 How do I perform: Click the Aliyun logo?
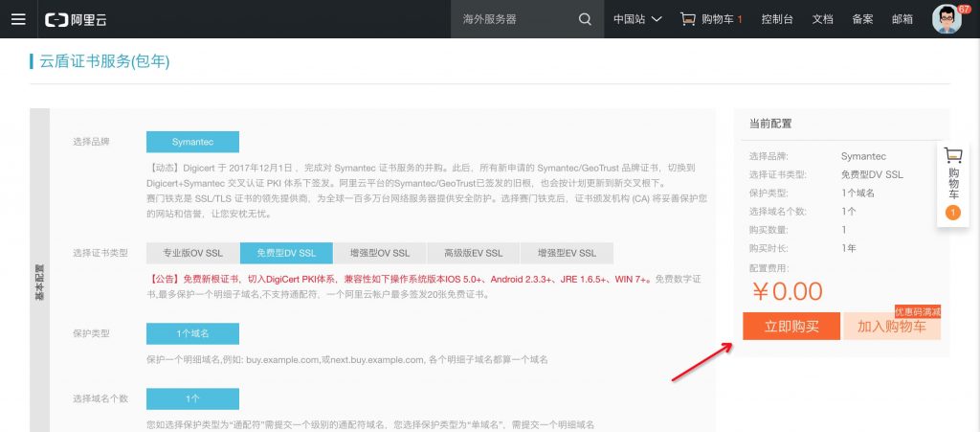[76, 19]
